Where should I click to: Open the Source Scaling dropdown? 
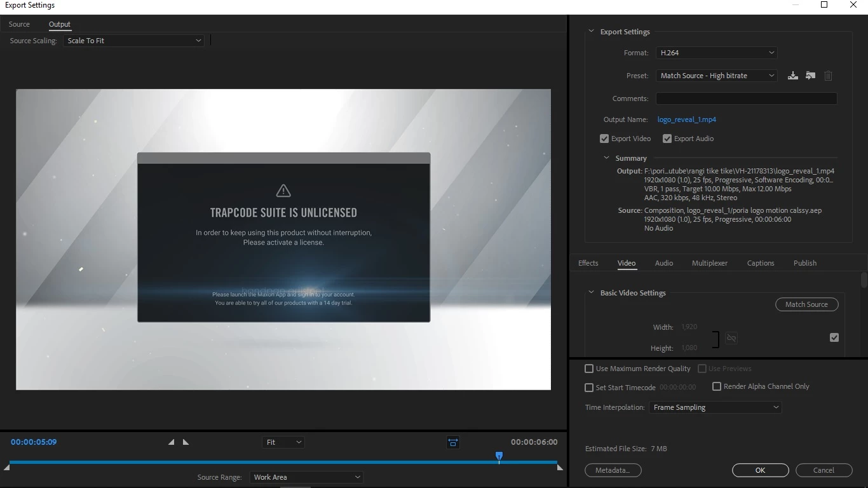[133, 41]
